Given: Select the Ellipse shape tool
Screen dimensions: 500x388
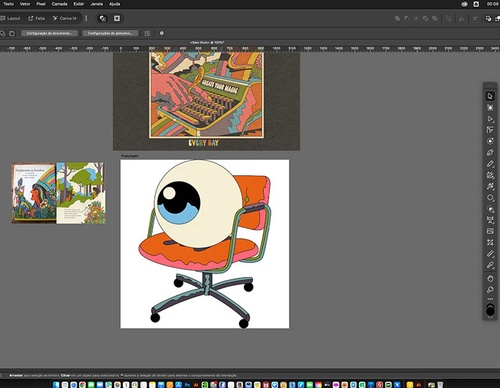Looking at the screenshot, I should [x=490, y=198].
